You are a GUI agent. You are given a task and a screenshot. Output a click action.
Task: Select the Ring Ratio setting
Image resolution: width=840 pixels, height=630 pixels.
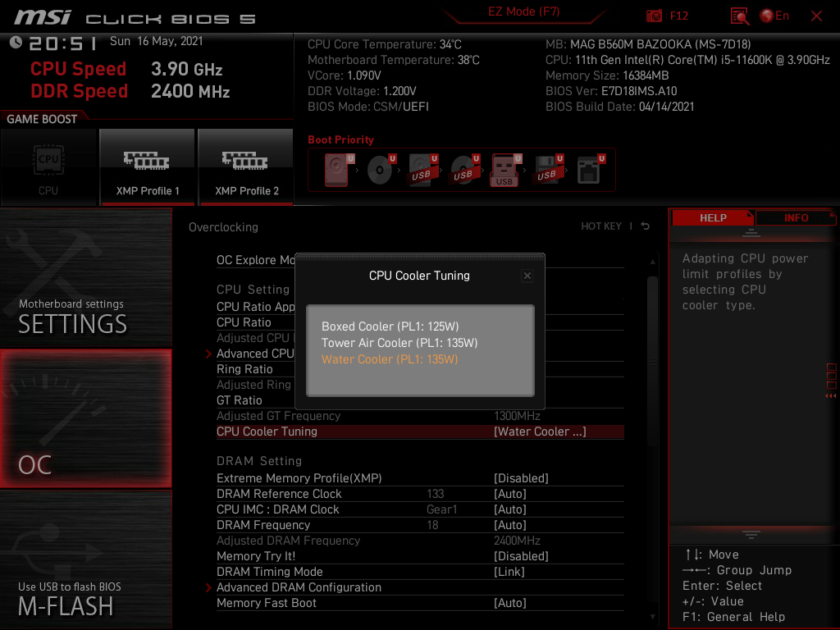(x=244, y=369)
